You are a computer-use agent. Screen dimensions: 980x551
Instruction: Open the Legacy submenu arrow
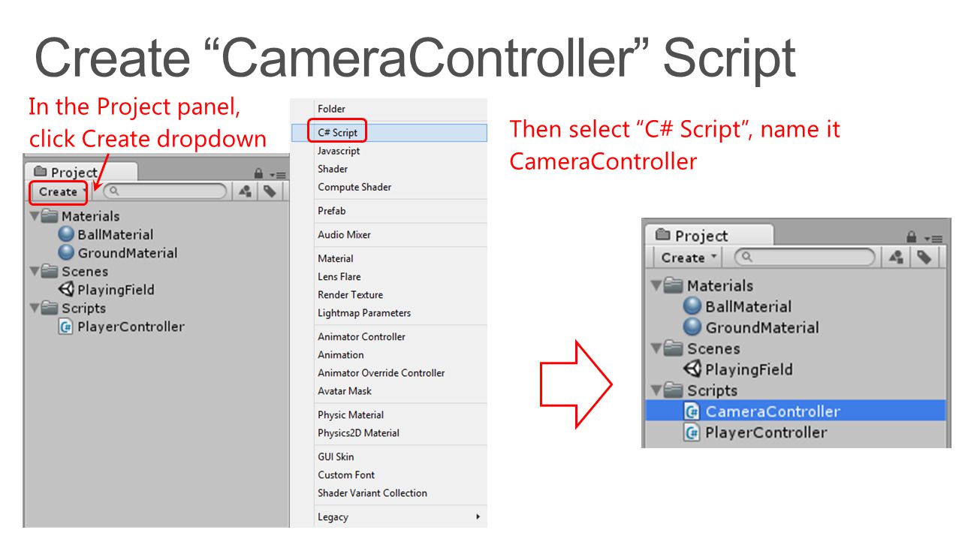(x=478, y=517)
